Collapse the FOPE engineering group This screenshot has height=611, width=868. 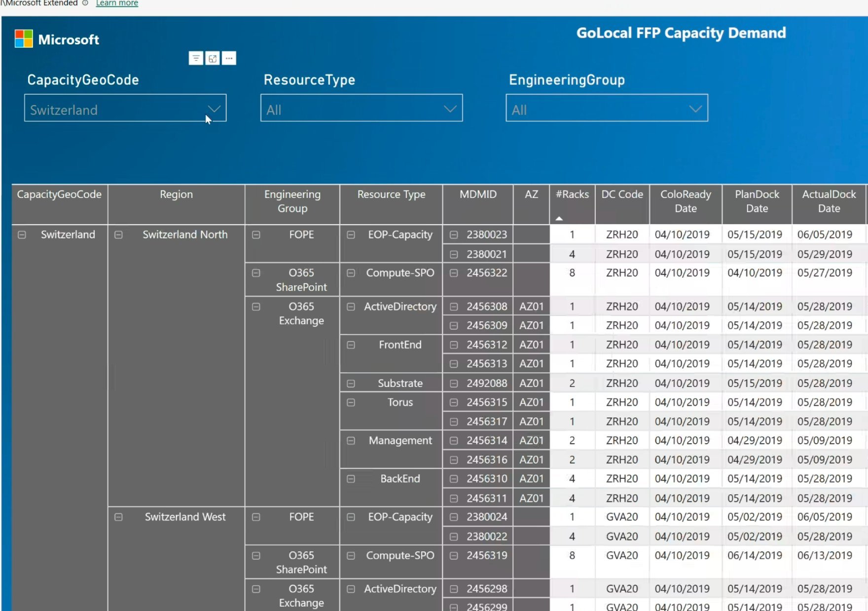255,235
